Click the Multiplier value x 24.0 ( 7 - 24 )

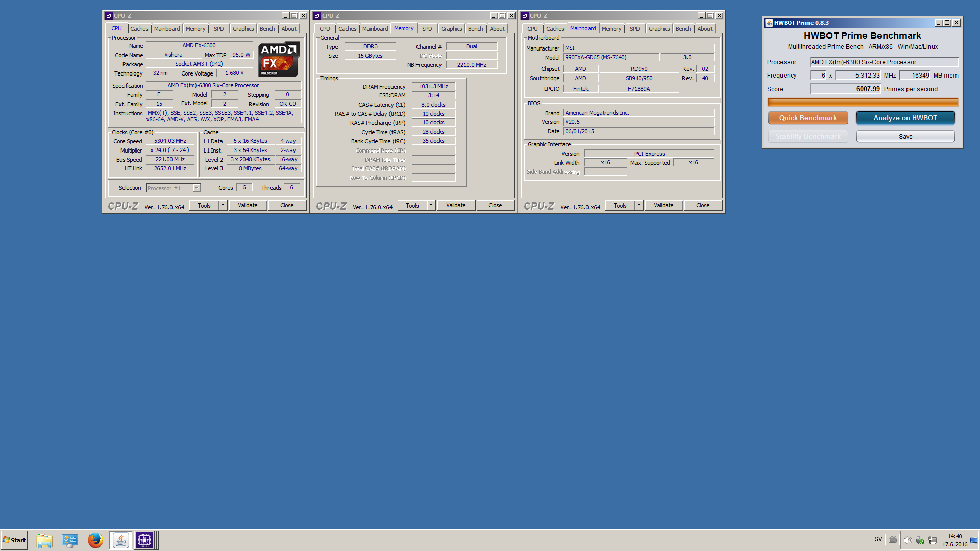pyautogui.click(x=170, y=150)
